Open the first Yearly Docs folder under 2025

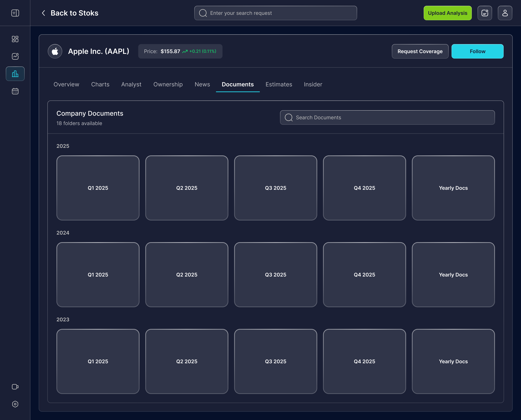pyautogui.click(x=453, y=188)
